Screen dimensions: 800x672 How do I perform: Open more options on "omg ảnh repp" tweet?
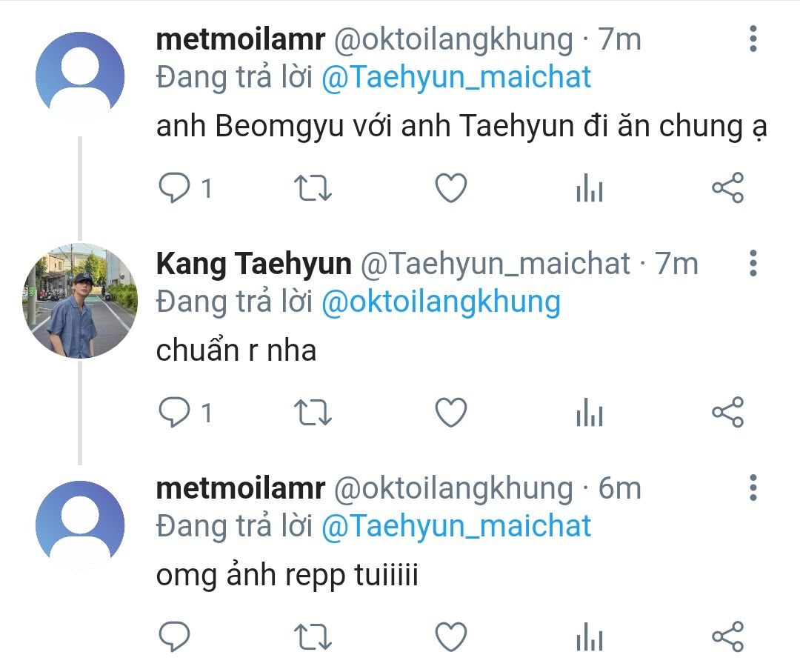[x=753, y=488]
